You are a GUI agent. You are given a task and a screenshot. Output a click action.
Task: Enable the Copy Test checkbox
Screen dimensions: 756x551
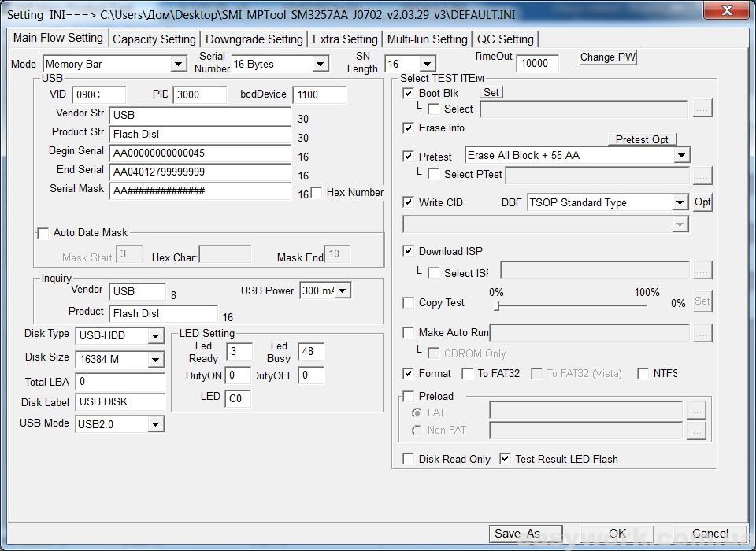pyautogui.click(x=409, y=303)
